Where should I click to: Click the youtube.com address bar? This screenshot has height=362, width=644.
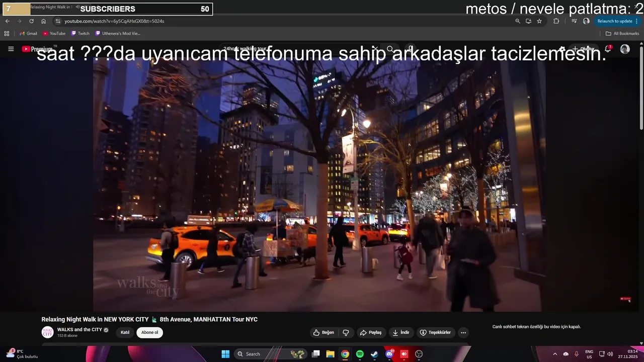coord(287,21)
